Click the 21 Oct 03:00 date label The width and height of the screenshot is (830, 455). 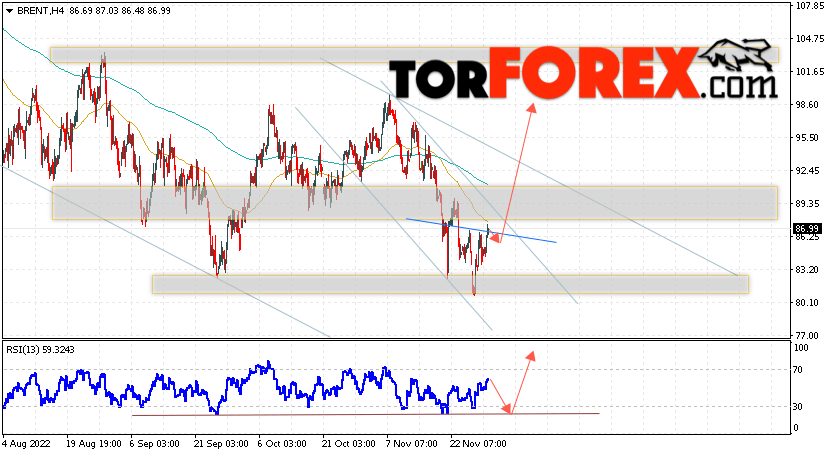349,443
